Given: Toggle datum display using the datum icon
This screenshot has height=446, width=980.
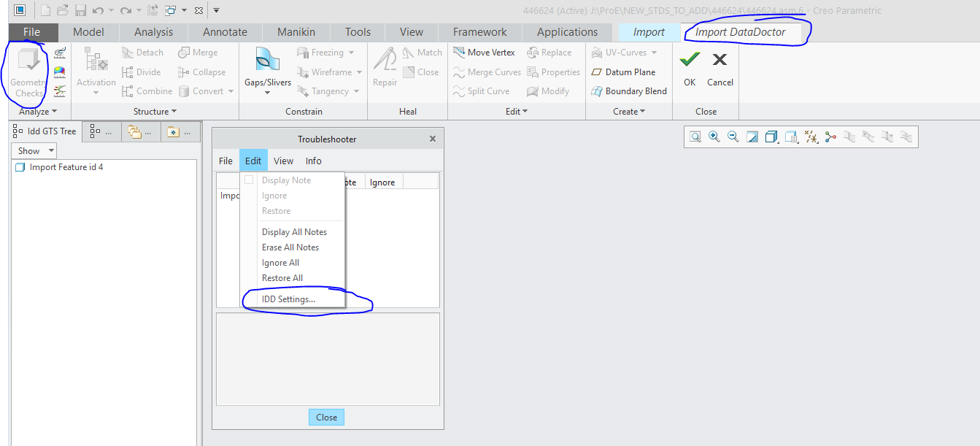Looking at the screenshot, I should point(810,137).
